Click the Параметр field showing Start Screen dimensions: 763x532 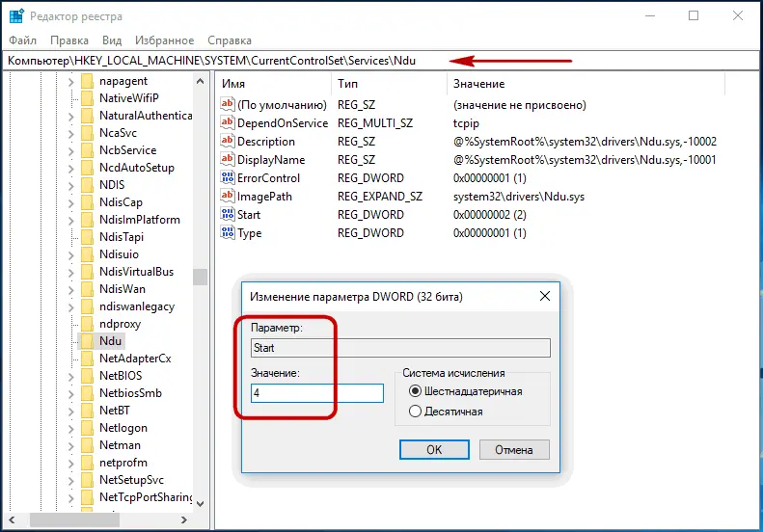(x=400, y=348)
